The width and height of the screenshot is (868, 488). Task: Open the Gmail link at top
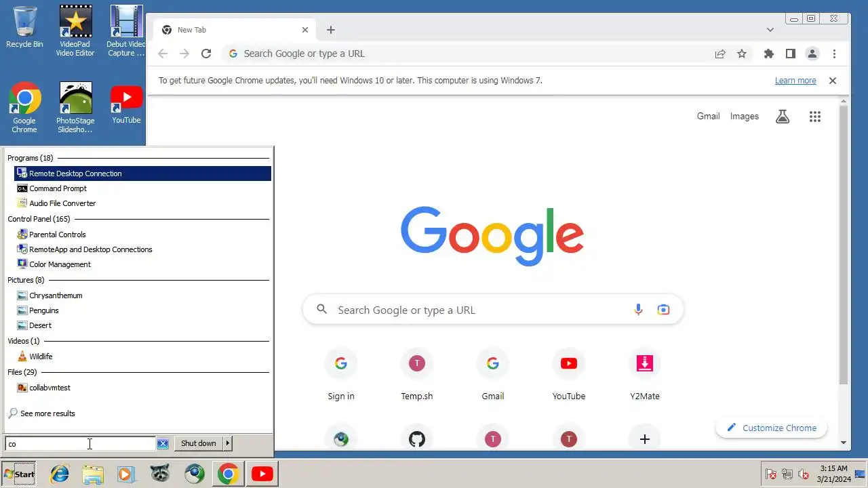pos(708,117)
